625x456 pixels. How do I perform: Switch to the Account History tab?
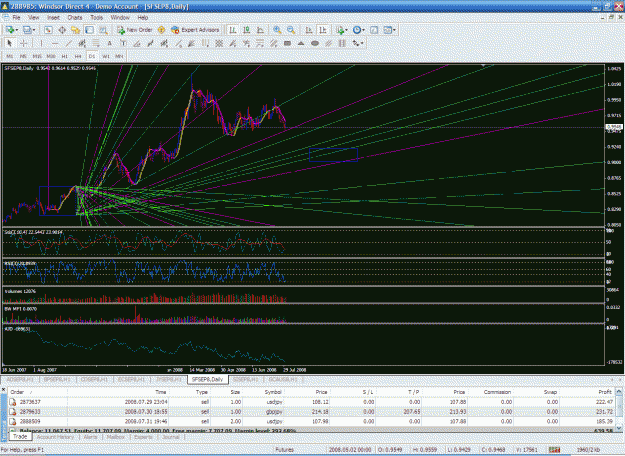tap(55, 437)
